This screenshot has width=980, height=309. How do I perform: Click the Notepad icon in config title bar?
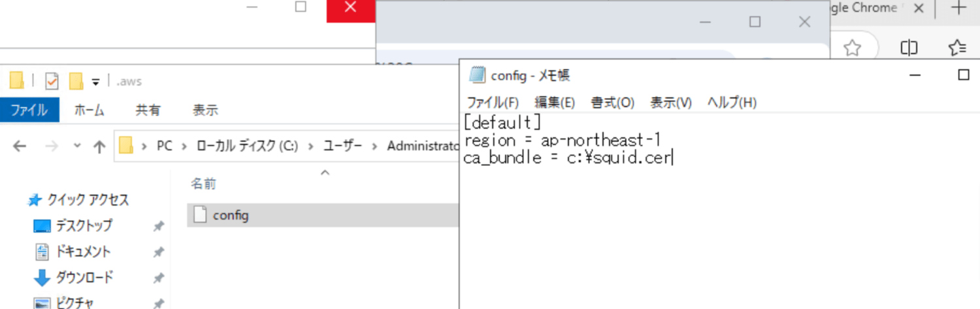(478, 75)
